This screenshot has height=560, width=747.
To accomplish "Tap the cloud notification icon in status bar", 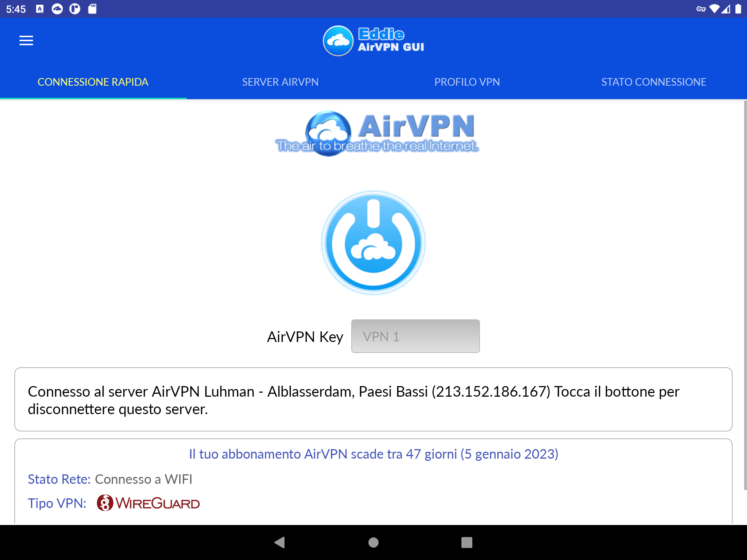I will (x=57, y=9).
